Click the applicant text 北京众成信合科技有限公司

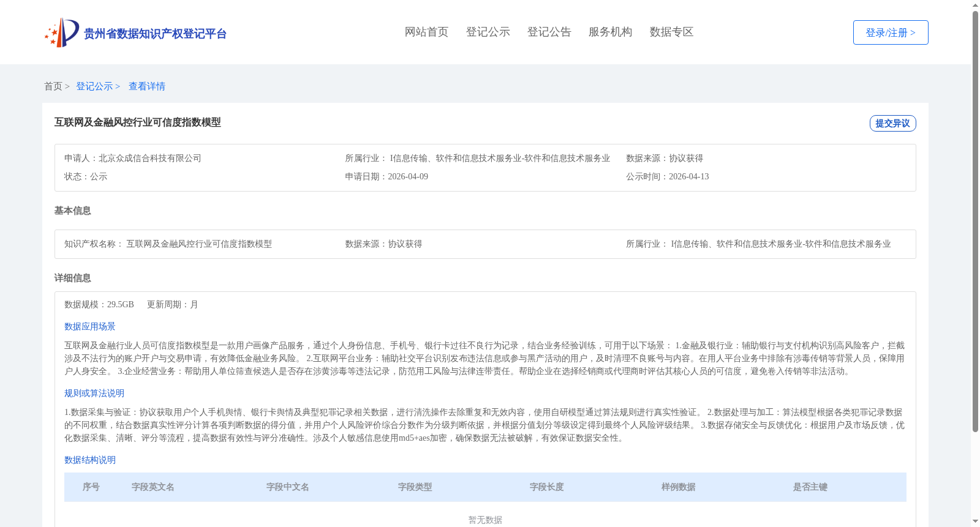pyautogui.click(x=150, y=158)
